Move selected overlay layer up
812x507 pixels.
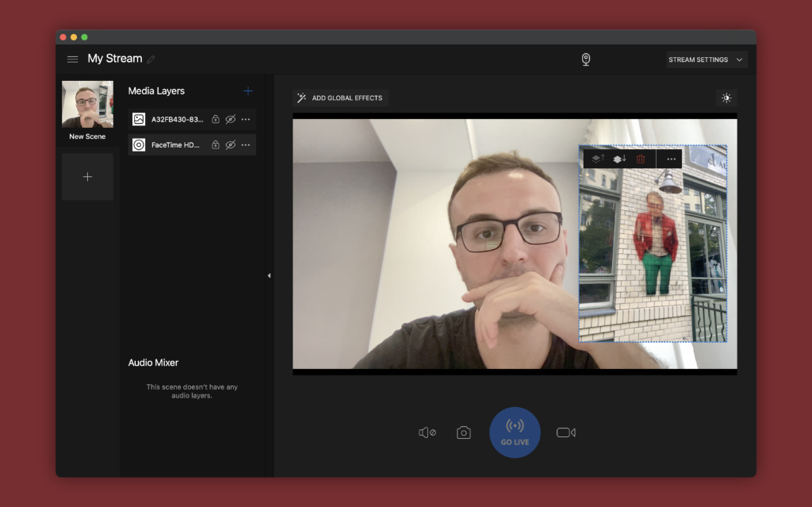pos(598,159)
